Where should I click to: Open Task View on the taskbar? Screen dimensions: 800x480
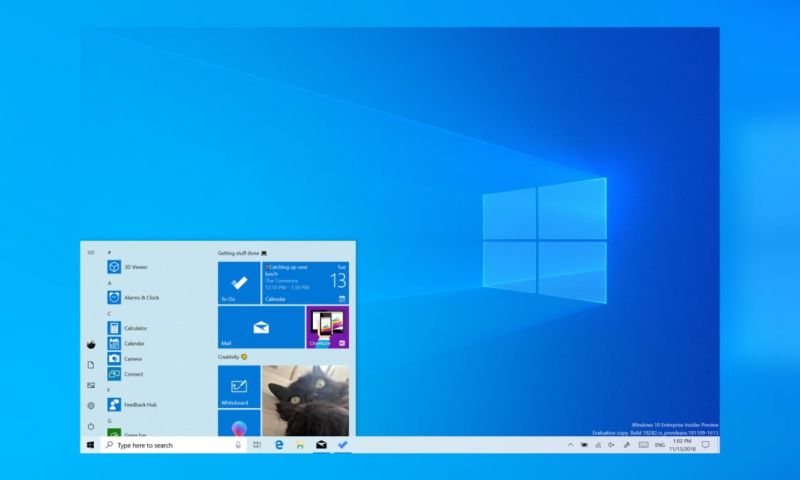(x=257, y=445)
